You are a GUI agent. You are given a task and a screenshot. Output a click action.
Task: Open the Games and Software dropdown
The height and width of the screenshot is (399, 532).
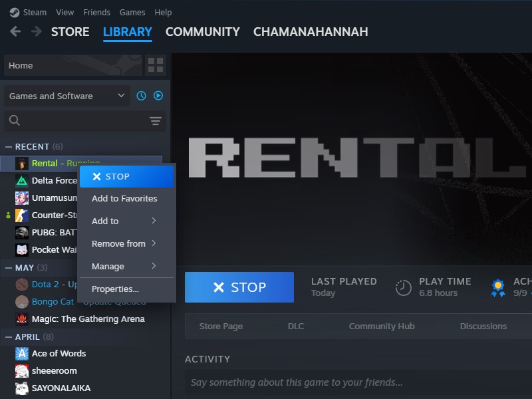click(x=67, y=96)
